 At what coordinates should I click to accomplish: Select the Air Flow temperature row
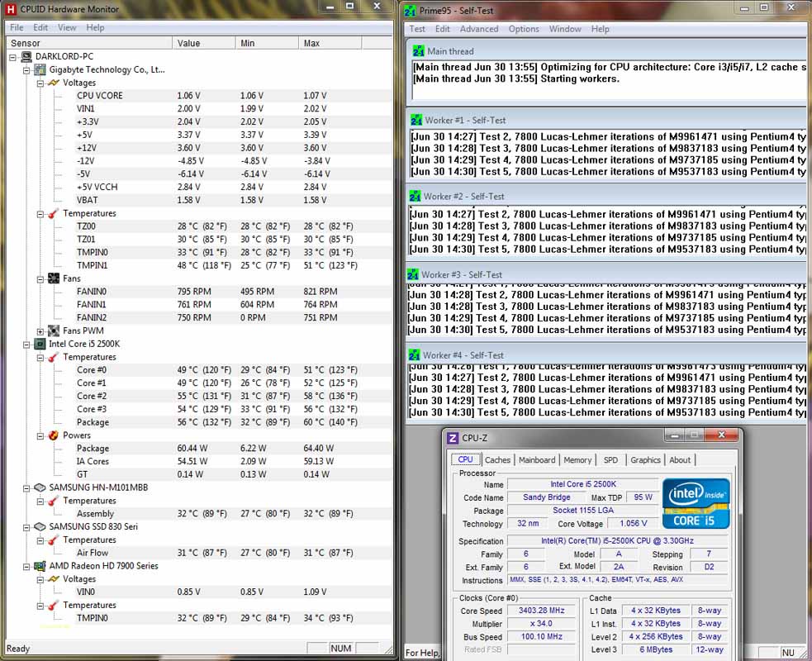pos(233,553)
